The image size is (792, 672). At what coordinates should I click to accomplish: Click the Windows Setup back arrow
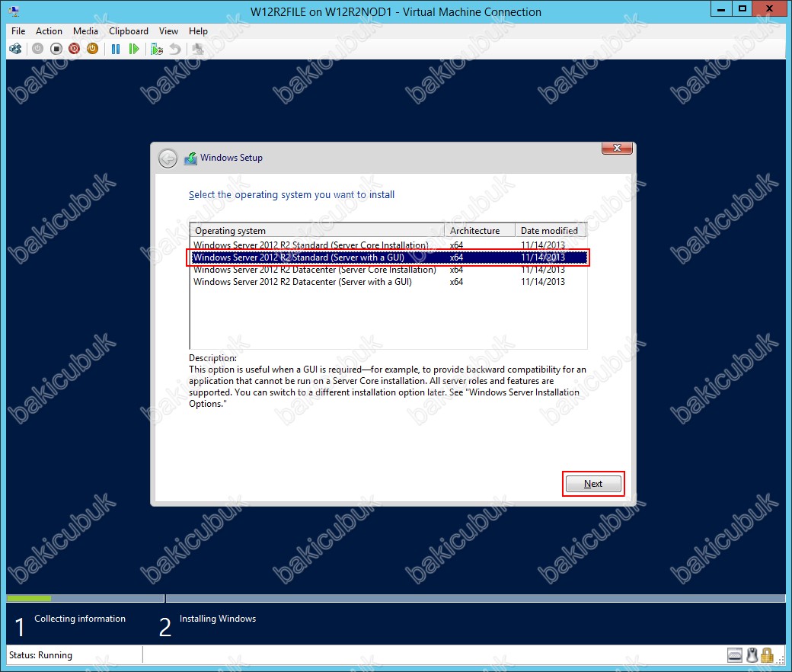point(168,158)
